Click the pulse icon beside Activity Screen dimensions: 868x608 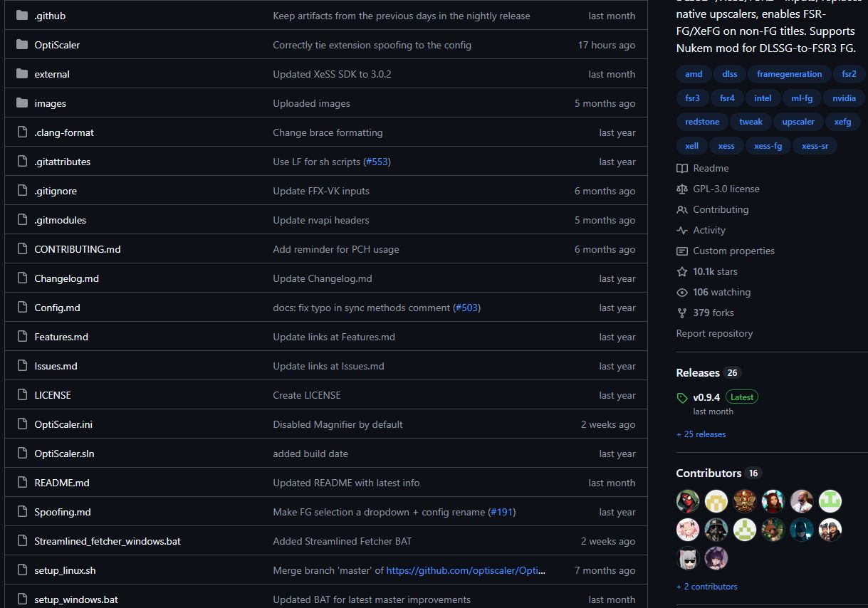click(x=682, y=230)
